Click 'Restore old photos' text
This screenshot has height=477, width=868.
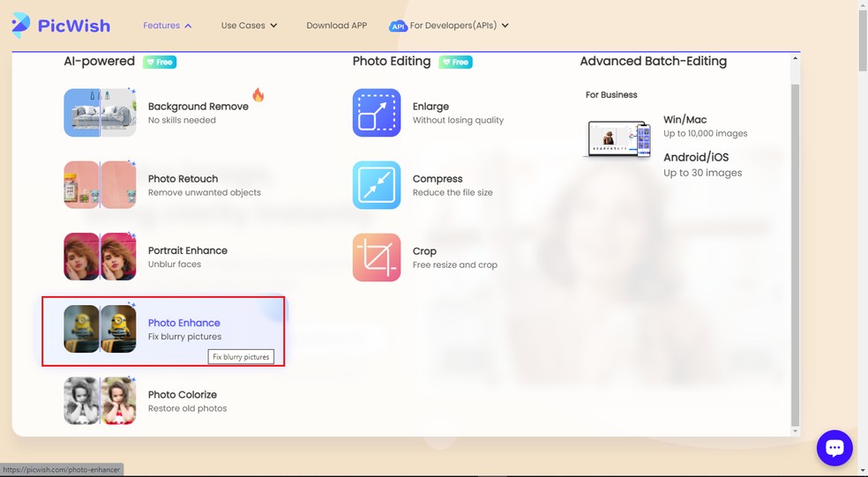pos(187,408)
